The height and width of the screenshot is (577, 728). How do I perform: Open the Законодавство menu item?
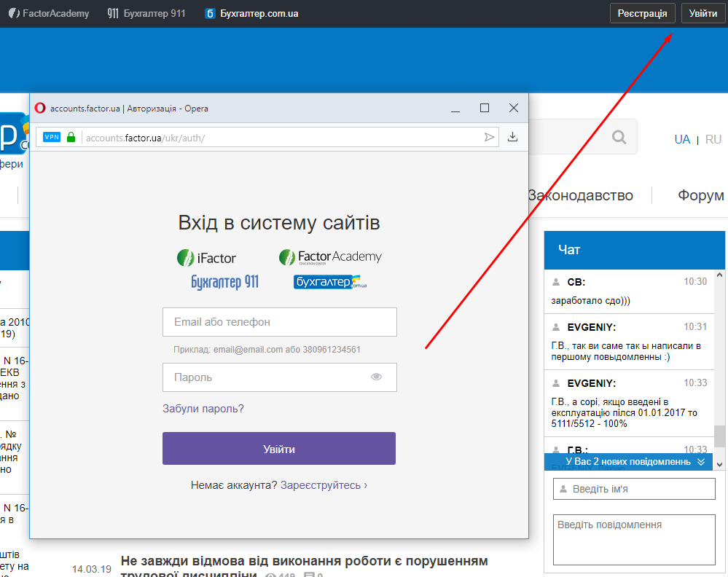[580, 195]
